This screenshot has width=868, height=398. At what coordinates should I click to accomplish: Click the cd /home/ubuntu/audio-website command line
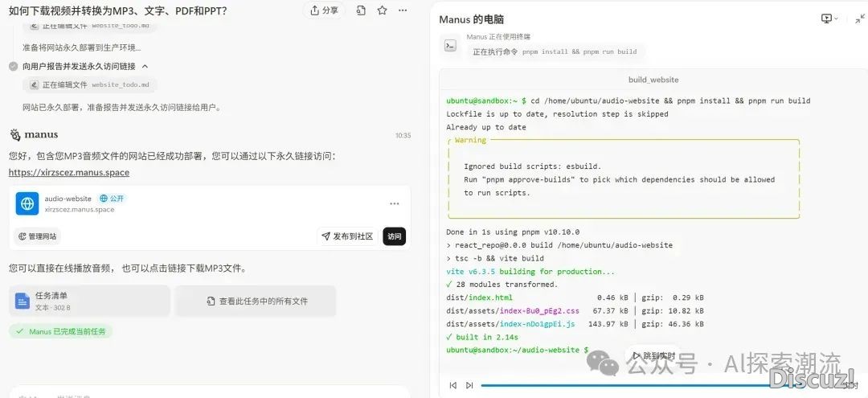click(628, 101)
